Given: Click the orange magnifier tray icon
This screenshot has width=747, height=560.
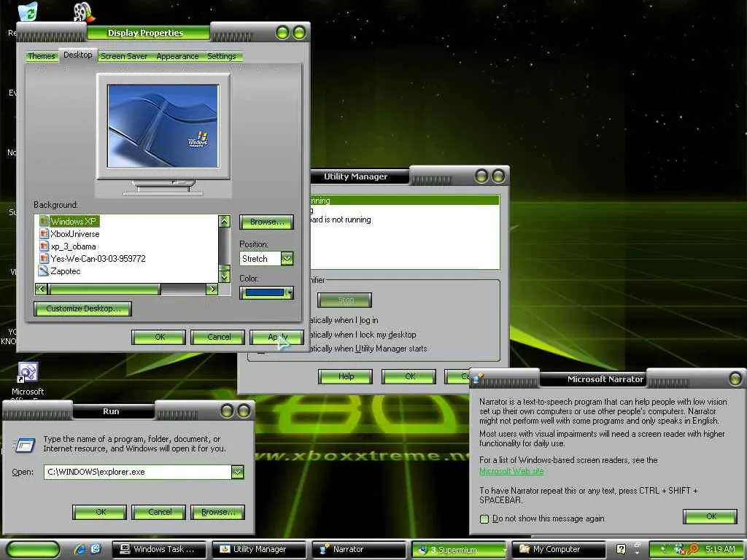Looking at the screenshot, I should (x=692, y=550).
